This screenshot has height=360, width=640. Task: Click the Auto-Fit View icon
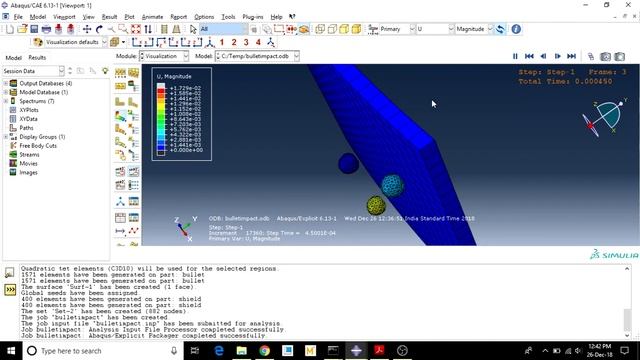point(136,29)
